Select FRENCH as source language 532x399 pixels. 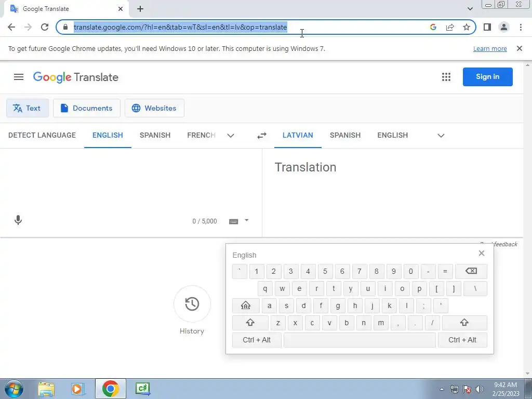(x=201, y=135)
